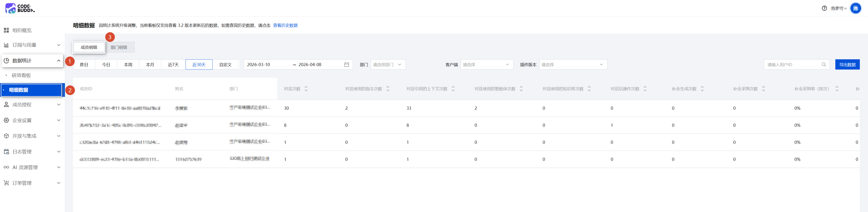868x212 pixels.
Task: Sort by 对话后操作次数 column sort icon
Action: coord(645,89)
